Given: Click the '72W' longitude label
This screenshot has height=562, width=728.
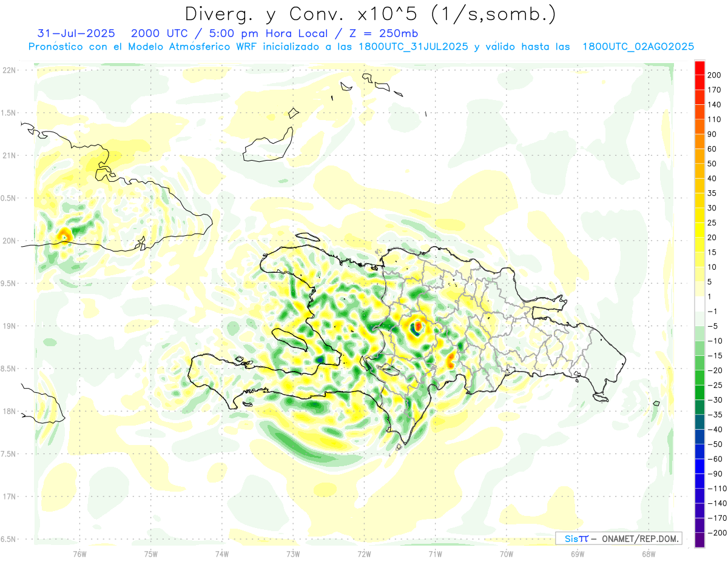Looking at the screenshot, I should 363,554.
